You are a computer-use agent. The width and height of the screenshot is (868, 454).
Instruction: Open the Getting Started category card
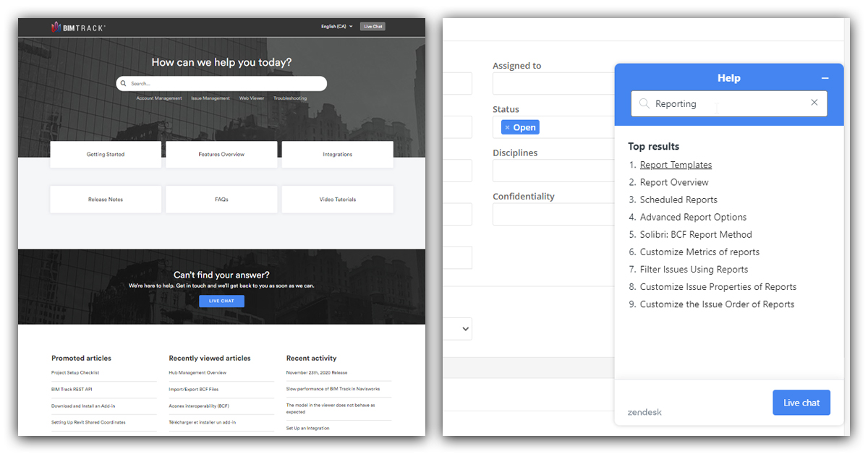point(106,155)
